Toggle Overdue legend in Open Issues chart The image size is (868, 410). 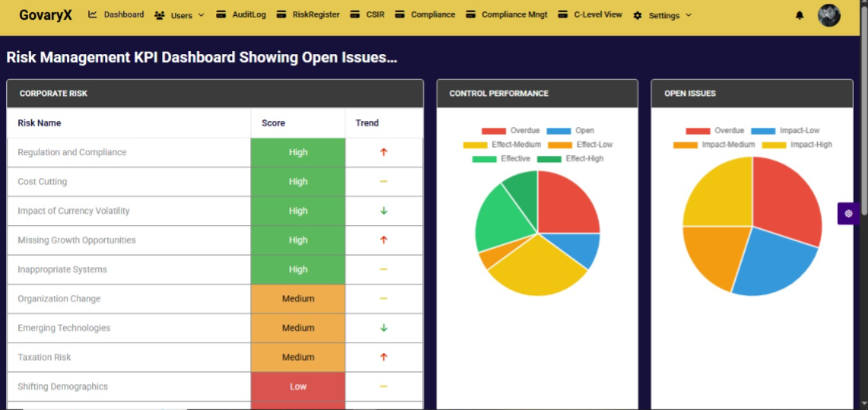(715, 130)
